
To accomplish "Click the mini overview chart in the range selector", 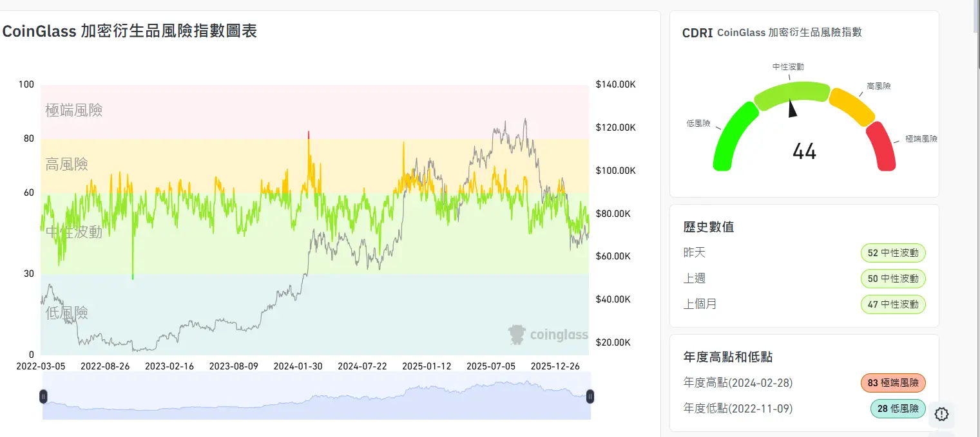I will [x=316, y=396].
